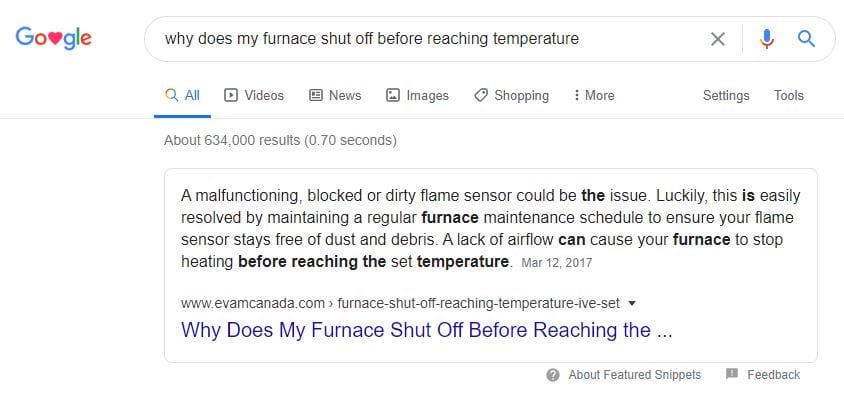Open the News tab
The height and width of the screenshot is (396, 844).
click(335, 96)
